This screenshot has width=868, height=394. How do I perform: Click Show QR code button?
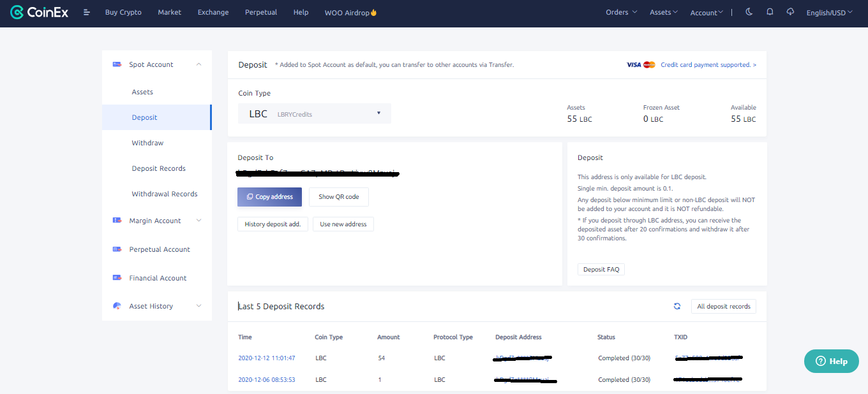click(339, 197)
